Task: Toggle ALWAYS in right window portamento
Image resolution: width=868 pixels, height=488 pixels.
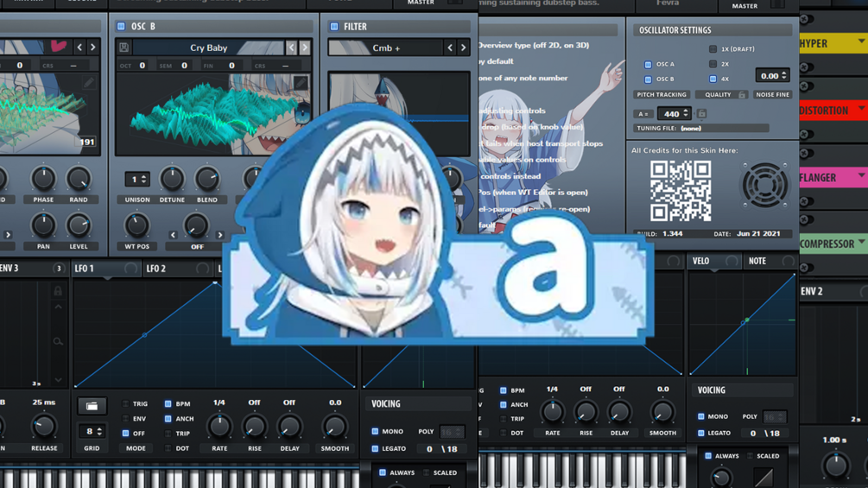Action: coord(708,456)
